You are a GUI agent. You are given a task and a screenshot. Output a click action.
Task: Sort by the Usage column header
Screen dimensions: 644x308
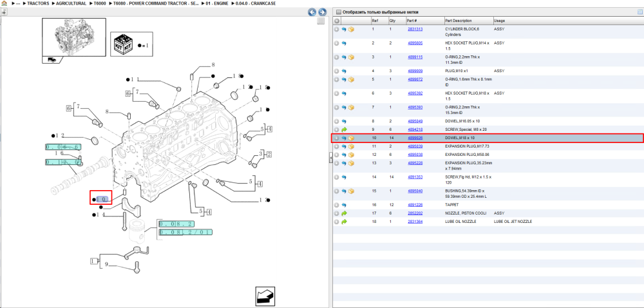(x=500, y=21)
